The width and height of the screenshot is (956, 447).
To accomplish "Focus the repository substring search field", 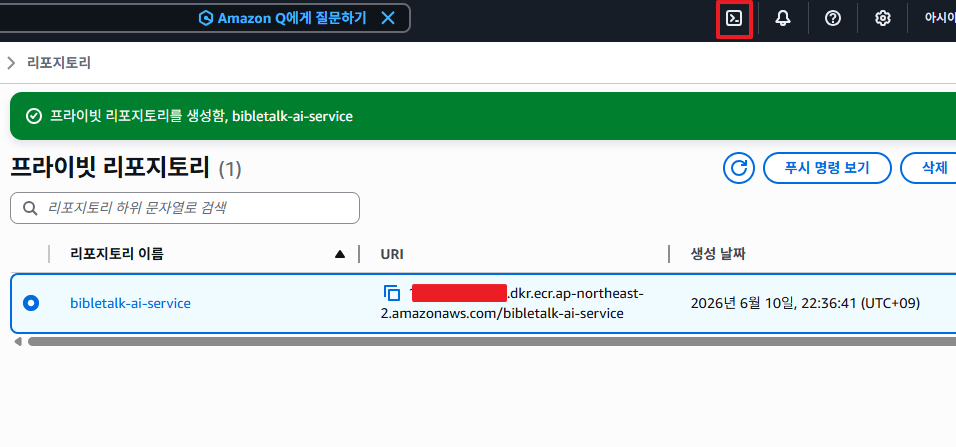I will [x=185, y=208].
